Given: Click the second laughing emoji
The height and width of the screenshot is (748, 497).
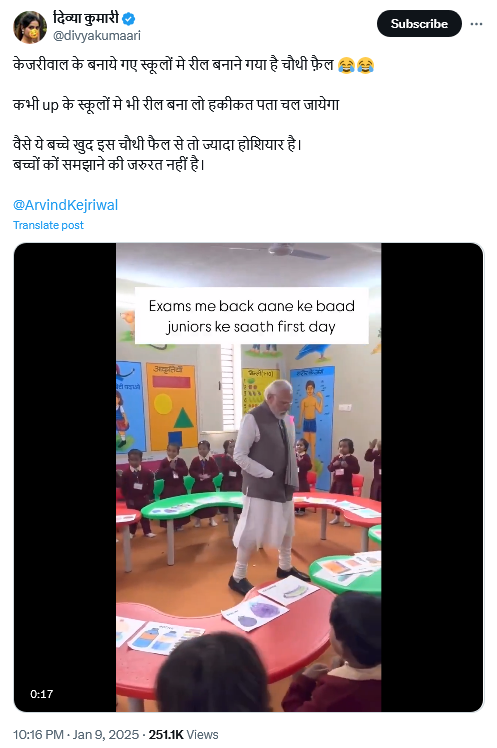Looking at the screenshot, I should click(x=365, y=65).
